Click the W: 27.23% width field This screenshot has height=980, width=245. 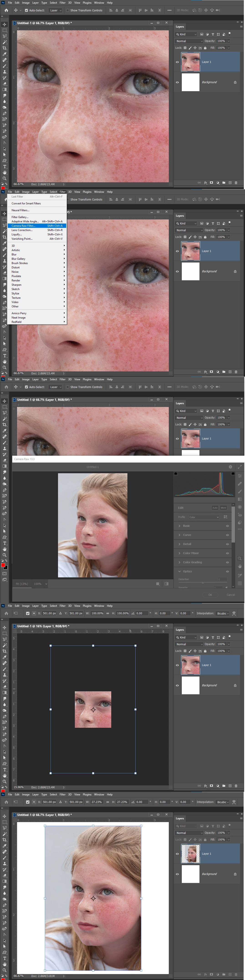coord(96,802)
